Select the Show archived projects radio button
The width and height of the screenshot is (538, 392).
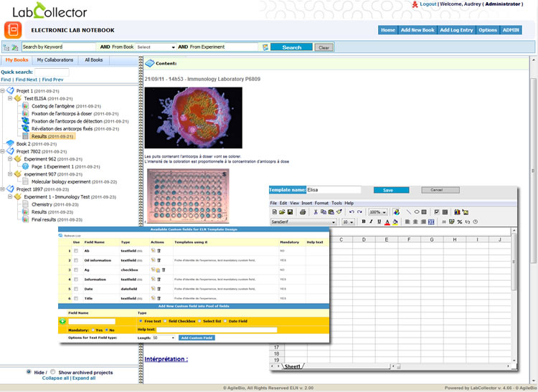tap(53, 372)
